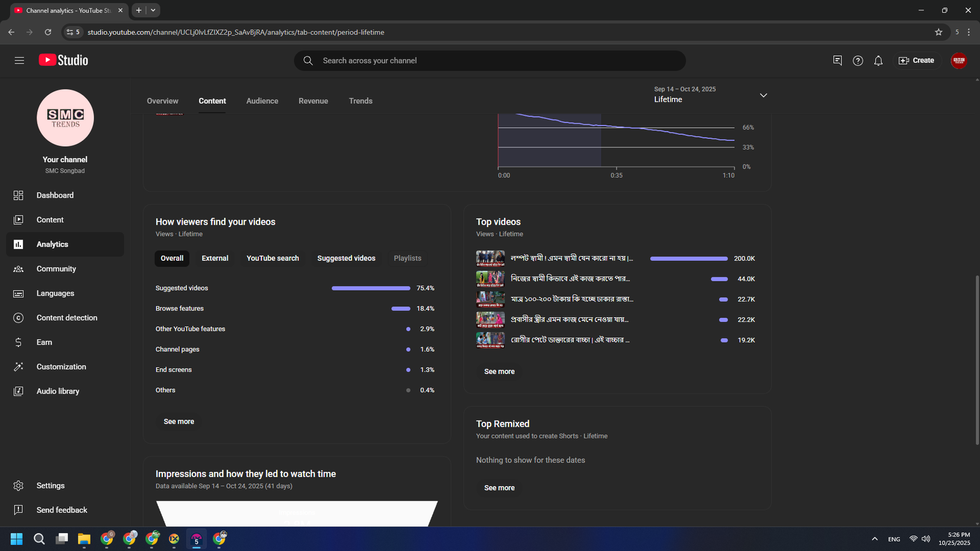Open the Earn sidebar item

tap(65, 342)
